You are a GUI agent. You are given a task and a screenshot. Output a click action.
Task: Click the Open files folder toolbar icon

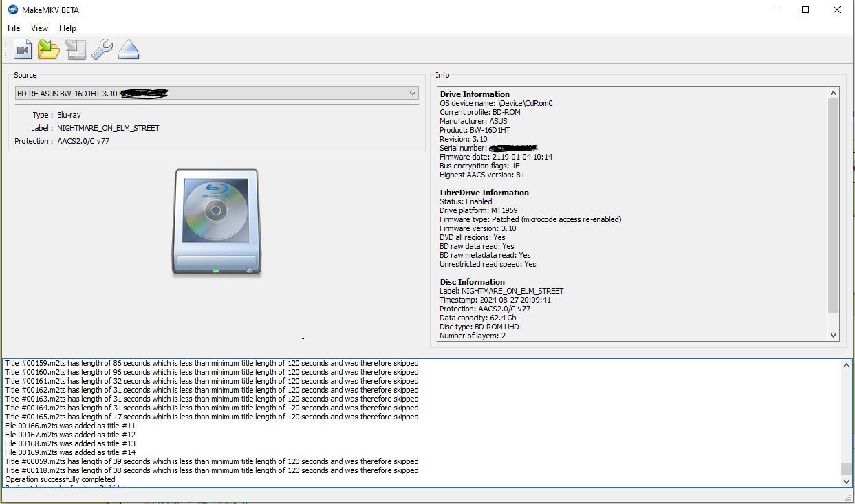49,50
